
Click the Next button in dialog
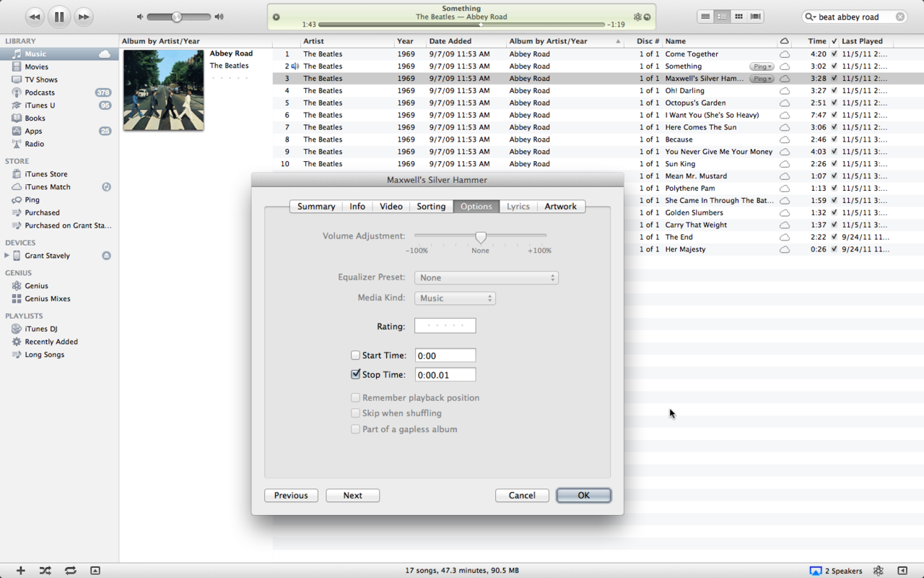point(353,496)
